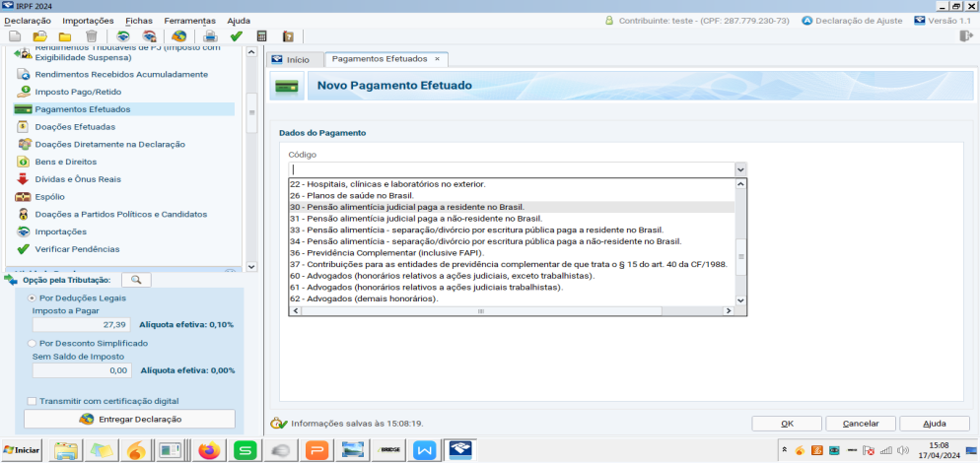The image size is (980, 463).
Task: Open the calculator icon in toolbar
Action: pos(262,36)
